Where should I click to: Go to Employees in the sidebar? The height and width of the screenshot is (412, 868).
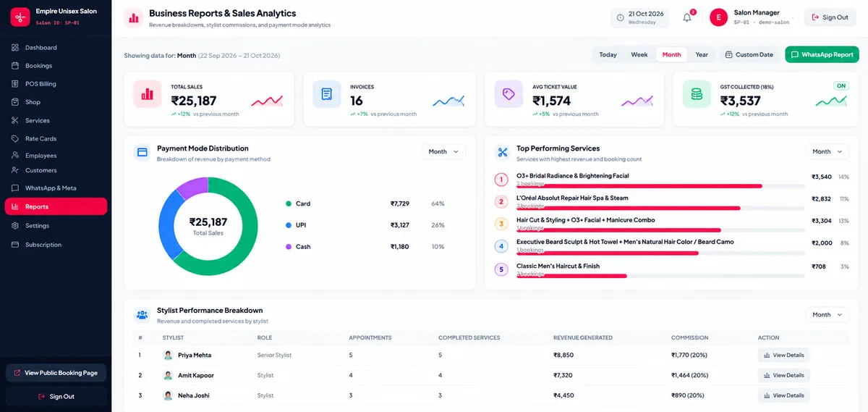tap(56, 155)
